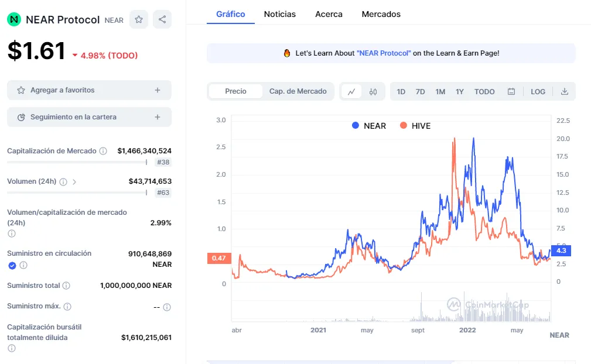
Task: Click Seguimiento en la cartera button
Action: point(90,117)
